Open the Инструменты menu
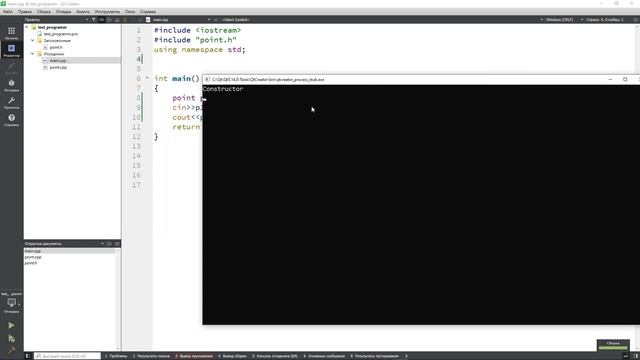 click(x=107, y=12)
